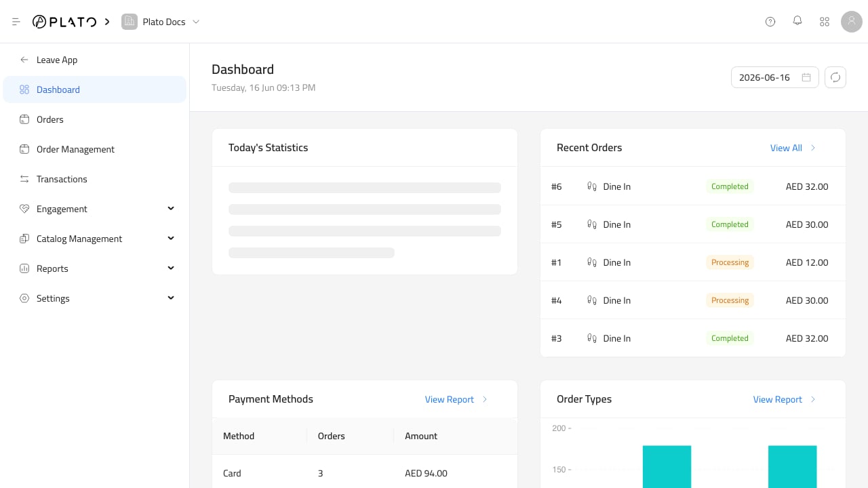Image resolution: width=868 pixels, height=488 pixels.
Task: Click the Plato logo
Action: 64,22
